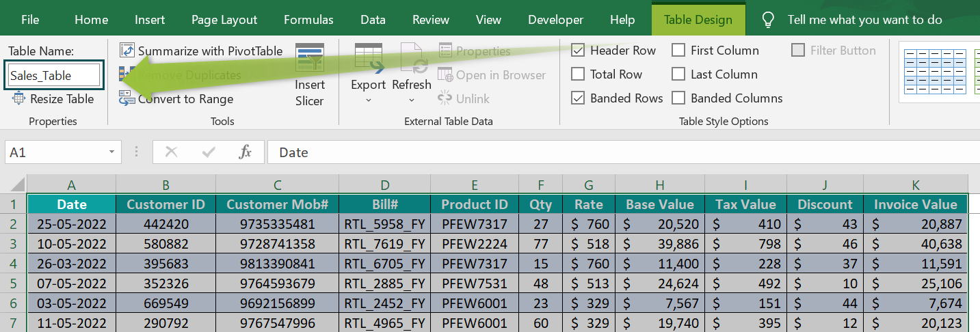Select the first table style thumbnail
Image resolution: width=980 pixels, height=332 pixels.
tap(935, 71)
